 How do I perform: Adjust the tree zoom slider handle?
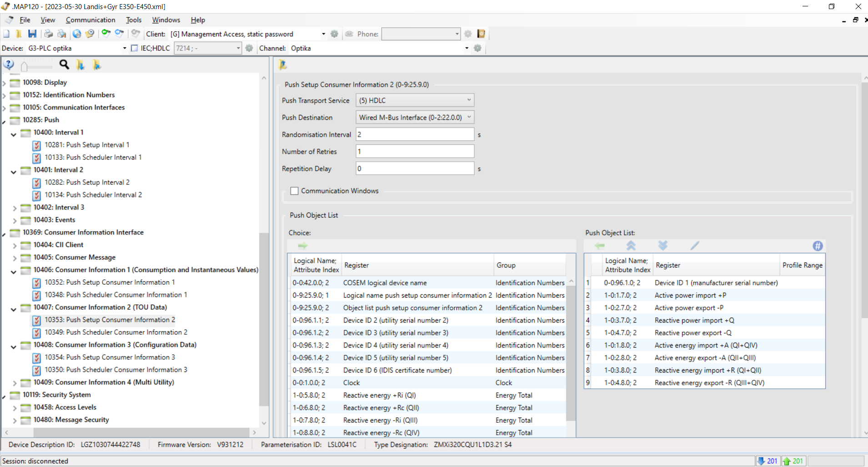(x=24, y=66)
